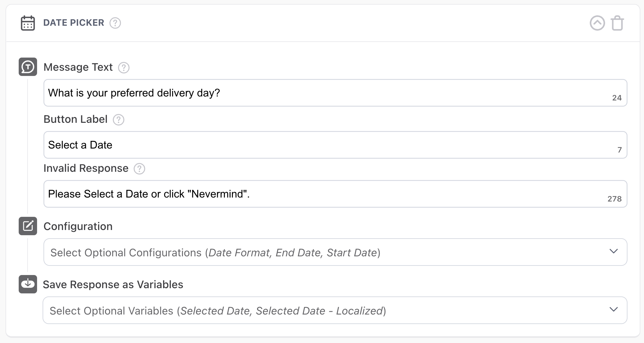View help for Invalid Response

click(x=139, y=168)
